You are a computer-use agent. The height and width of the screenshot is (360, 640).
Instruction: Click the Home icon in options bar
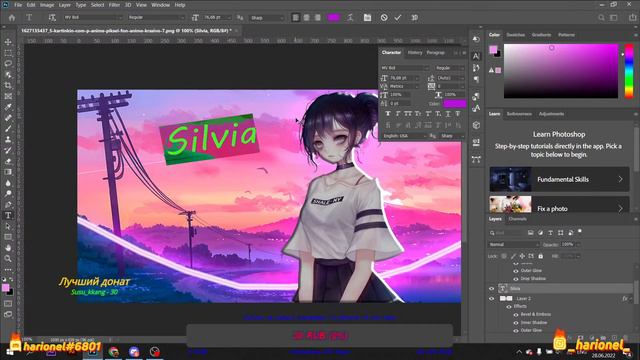pos(12,18)
